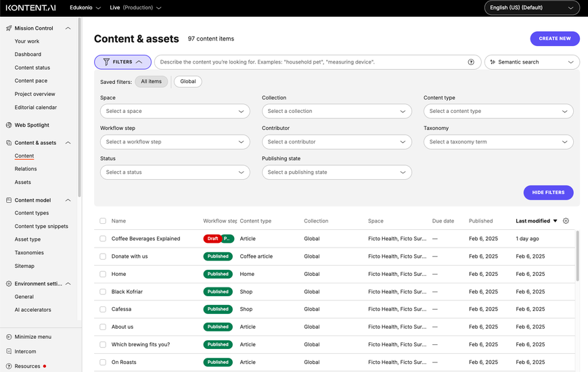Click the red notification dot beside Resources
588x372 pixels.
(x=45, y=366)
